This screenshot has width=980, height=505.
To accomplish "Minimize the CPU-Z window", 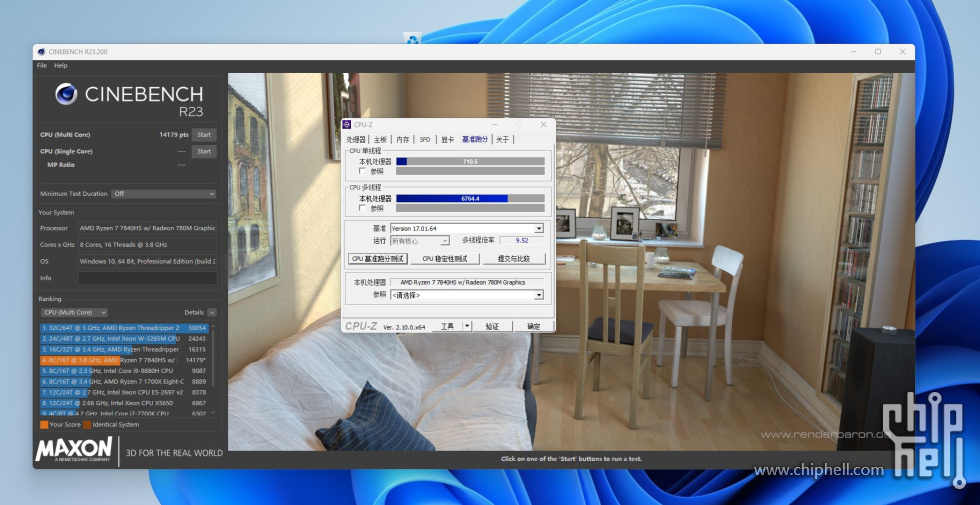I will tap(494, 124).
